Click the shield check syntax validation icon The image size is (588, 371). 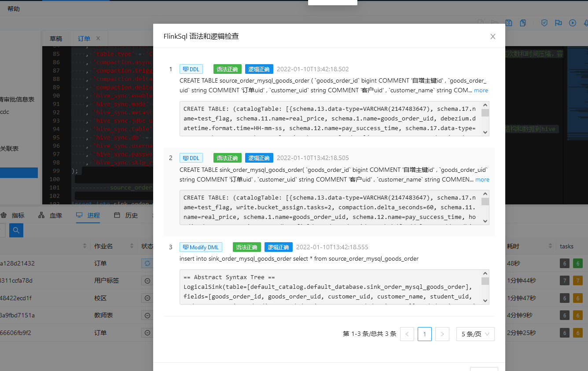tap(544, 23)
